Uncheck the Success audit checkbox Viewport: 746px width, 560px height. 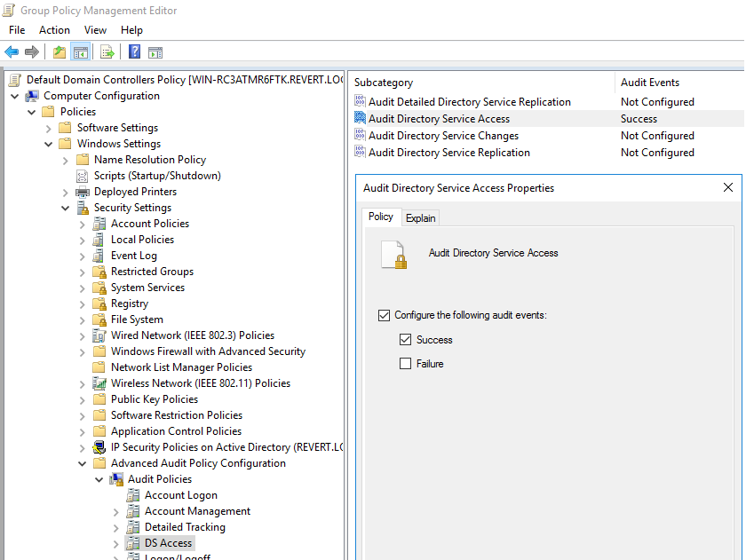(x=405, y=340)
